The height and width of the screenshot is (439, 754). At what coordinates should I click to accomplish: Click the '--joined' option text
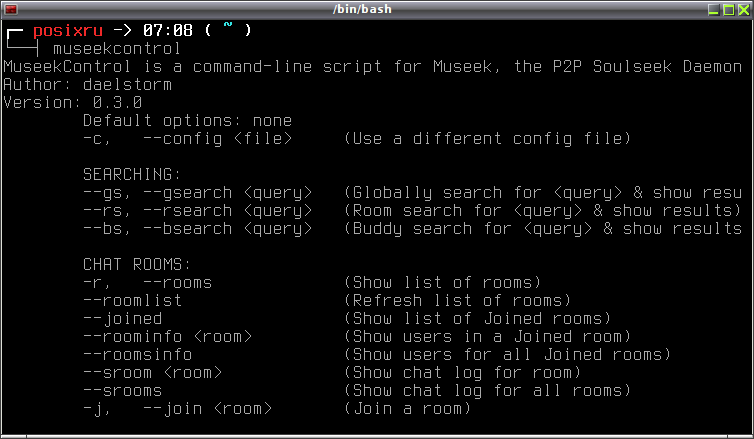(123, 318)
